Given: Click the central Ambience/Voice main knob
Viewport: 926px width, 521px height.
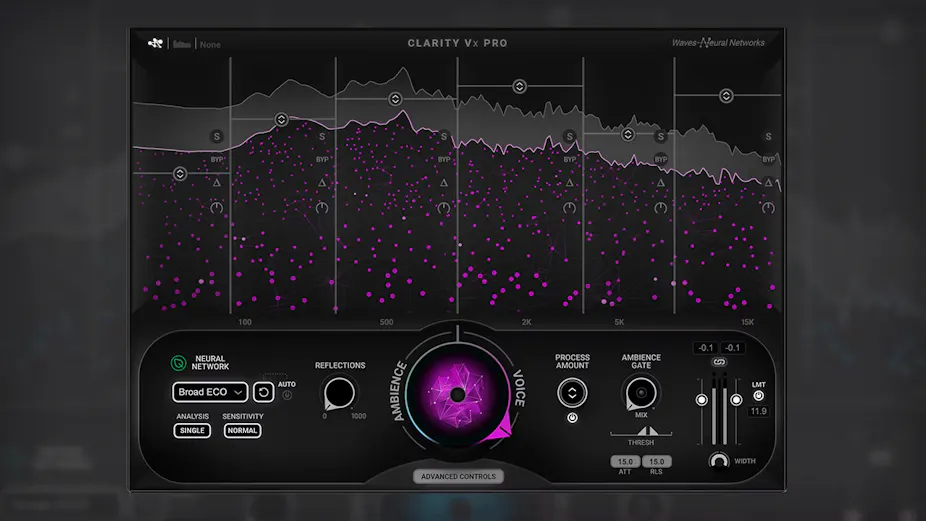Looking at the screenshot, I should 458,395.
